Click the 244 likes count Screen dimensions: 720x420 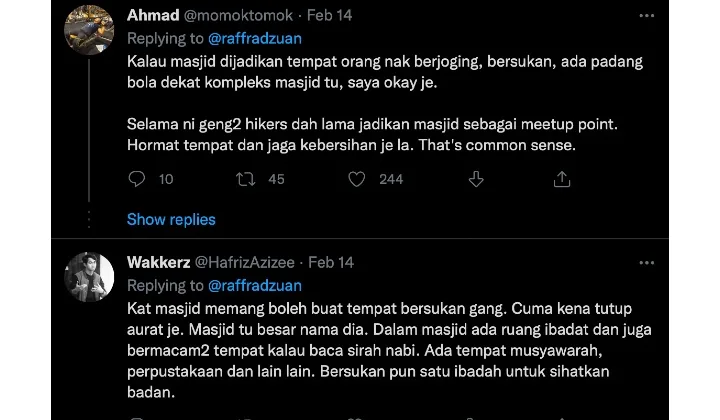tap(391, 179)
